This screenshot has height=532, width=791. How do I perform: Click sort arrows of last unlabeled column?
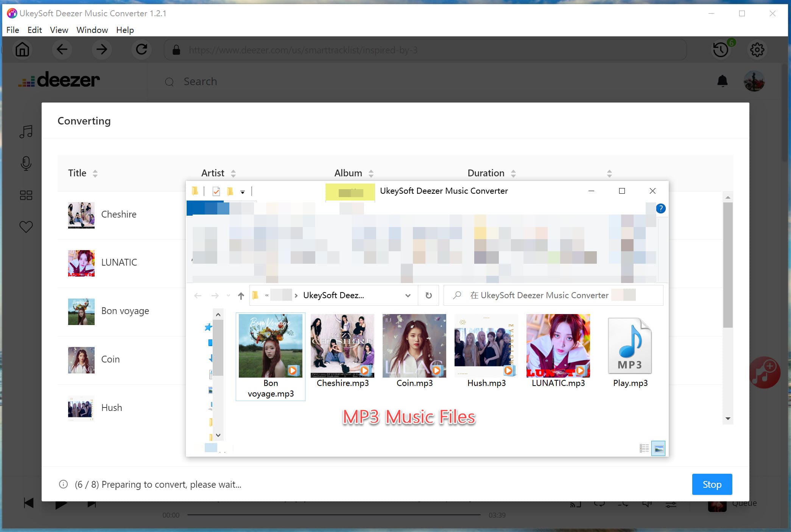pyautogui.click(x=609, y=173)
